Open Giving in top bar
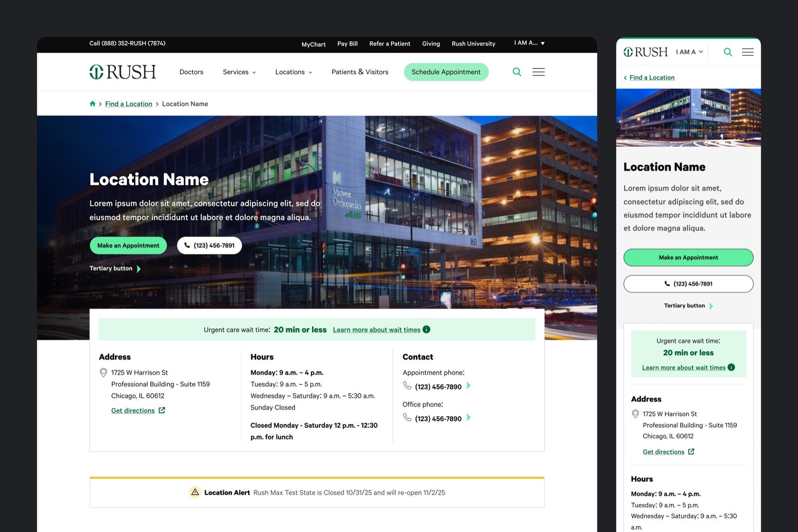 pyautogui.click(x=431, y=43)
